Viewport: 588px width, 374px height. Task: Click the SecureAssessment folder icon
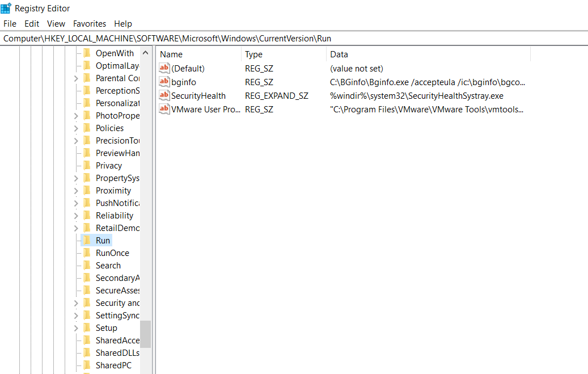pos(87,290)
